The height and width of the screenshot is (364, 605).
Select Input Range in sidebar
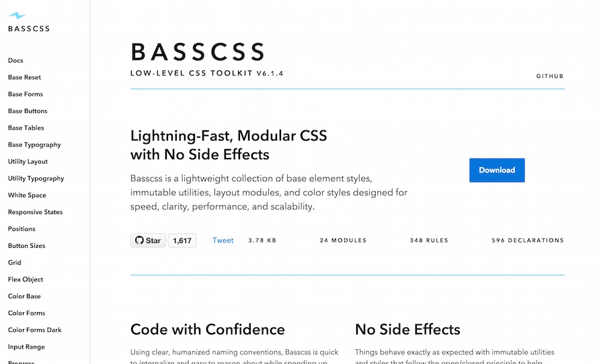pyautogui.click(x=26, y=347)
